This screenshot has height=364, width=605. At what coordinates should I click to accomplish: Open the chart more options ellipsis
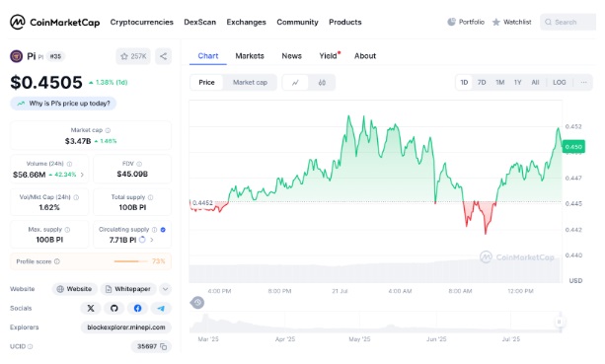583,82
